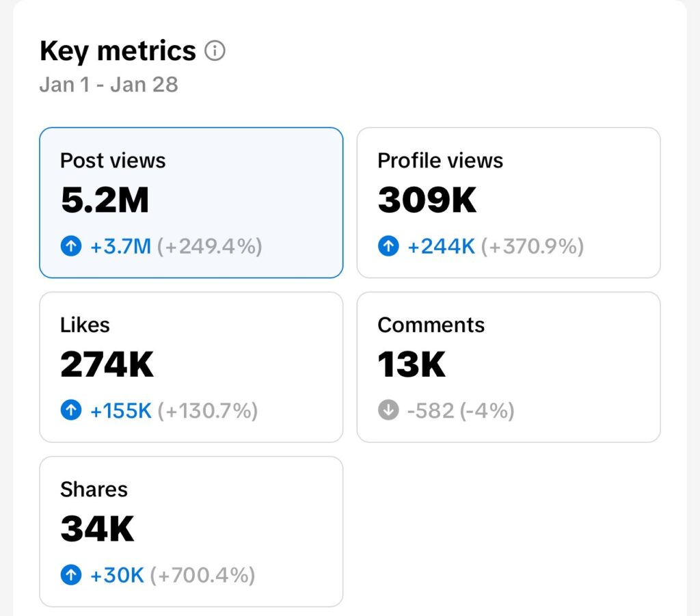
Task: Select the Profile views metric card
Action: click(x=509, y=202)
